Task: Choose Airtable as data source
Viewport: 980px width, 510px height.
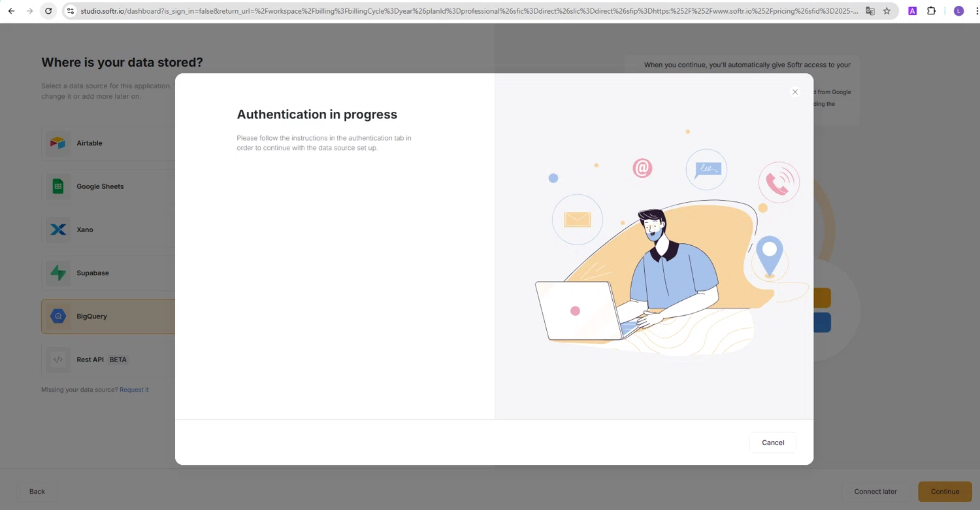Action: (x=108, y=143)
